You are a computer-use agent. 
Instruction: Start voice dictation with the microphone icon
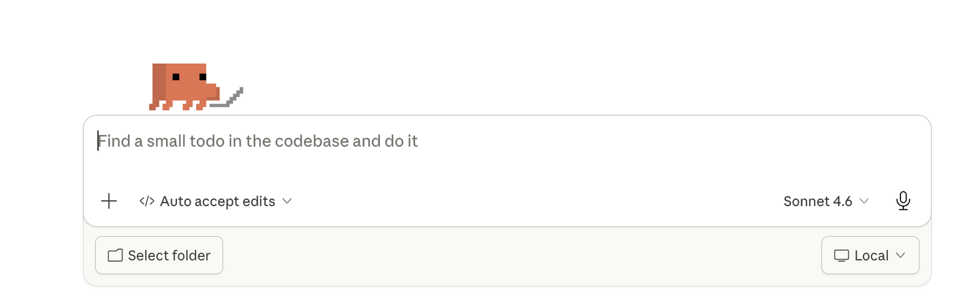(903, 201)
